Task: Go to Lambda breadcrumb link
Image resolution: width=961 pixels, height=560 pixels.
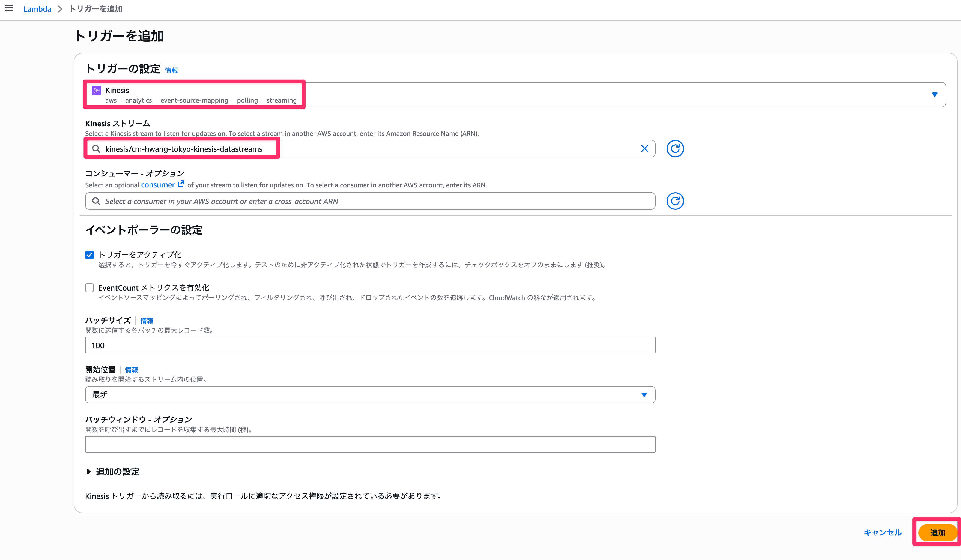Action: [37, 9]
